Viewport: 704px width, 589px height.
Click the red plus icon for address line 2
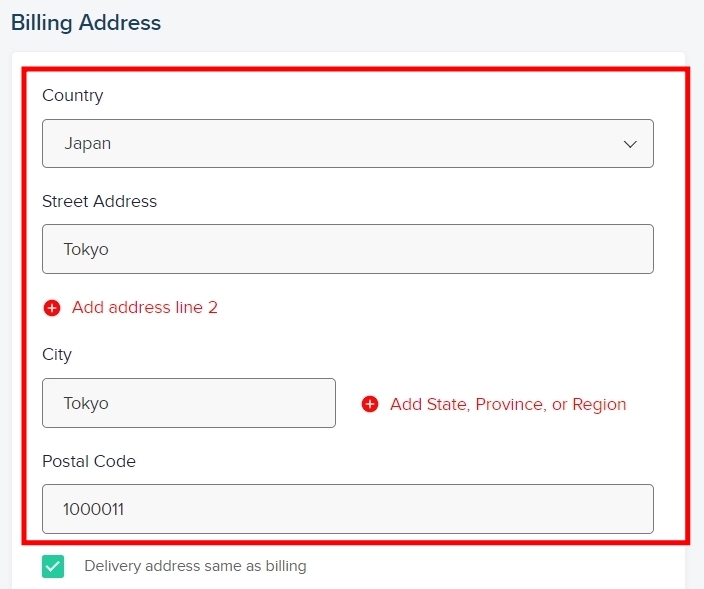click(x=52, y=308)
